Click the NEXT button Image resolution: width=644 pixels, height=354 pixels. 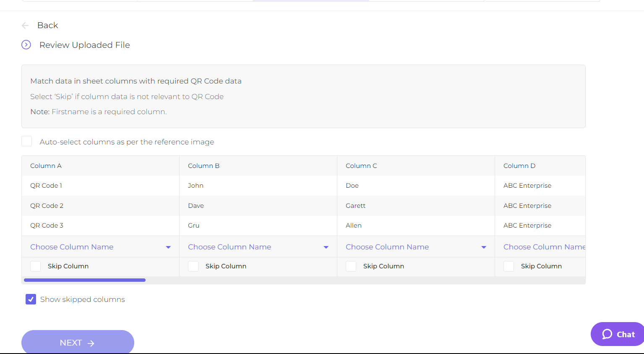coord(77,342)
